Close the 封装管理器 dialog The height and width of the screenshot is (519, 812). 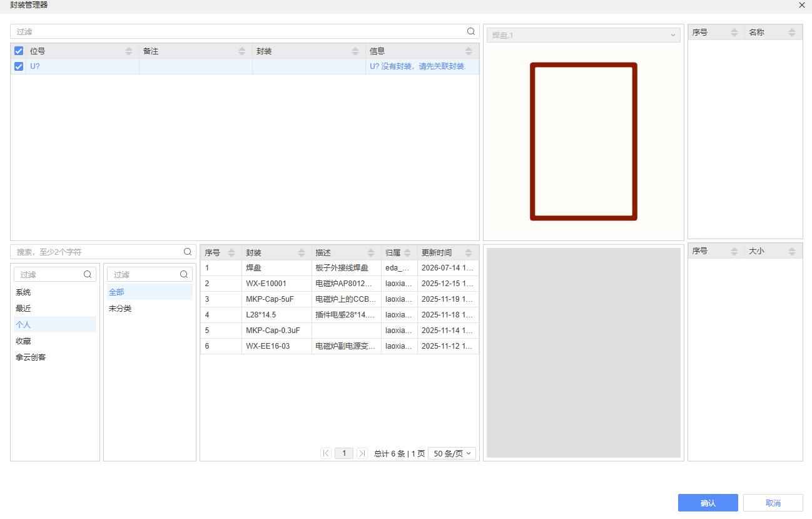(x=801, y=5)
